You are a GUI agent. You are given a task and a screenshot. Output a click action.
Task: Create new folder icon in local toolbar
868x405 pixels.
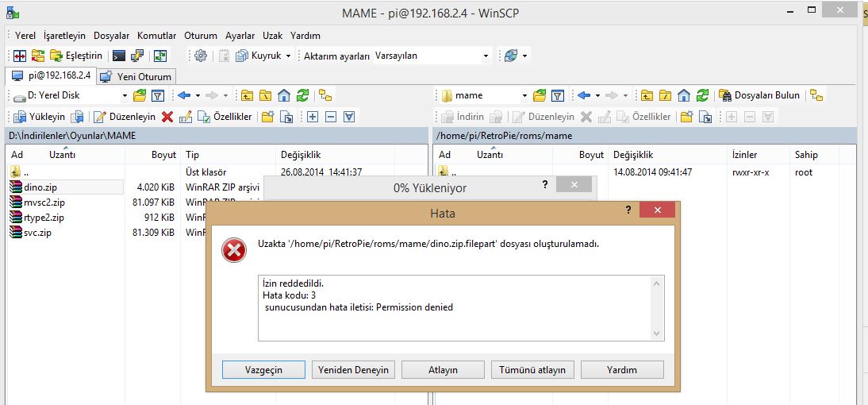tap(268, 117)
